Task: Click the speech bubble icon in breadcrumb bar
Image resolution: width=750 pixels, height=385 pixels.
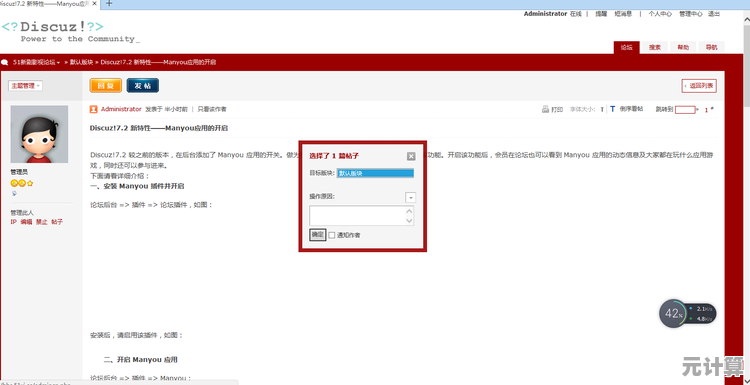Action: coord(5,62)
